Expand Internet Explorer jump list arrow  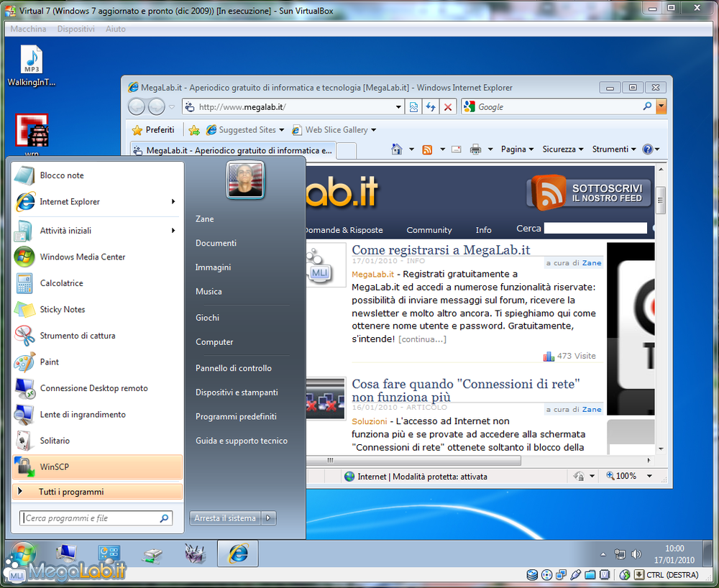173,202
